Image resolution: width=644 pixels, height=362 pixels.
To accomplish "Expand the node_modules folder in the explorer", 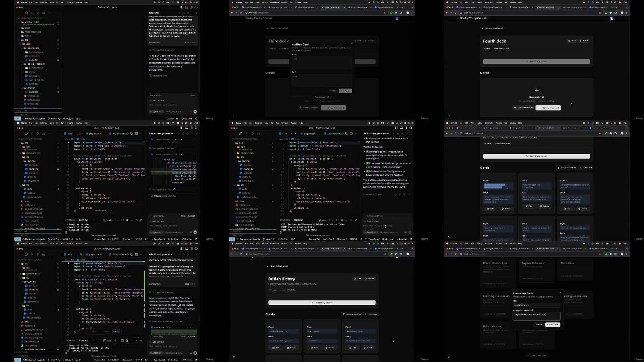I will point(32,32).
